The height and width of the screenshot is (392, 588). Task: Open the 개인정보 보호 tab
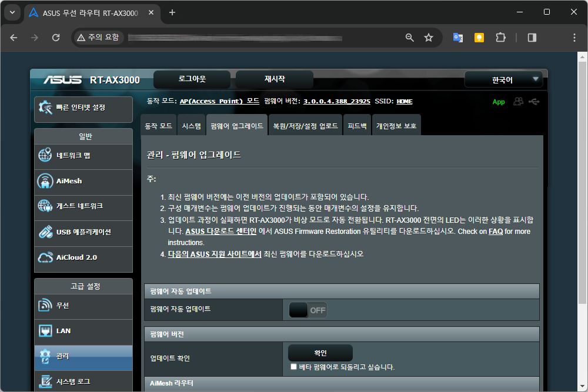(x=396, y=126)
